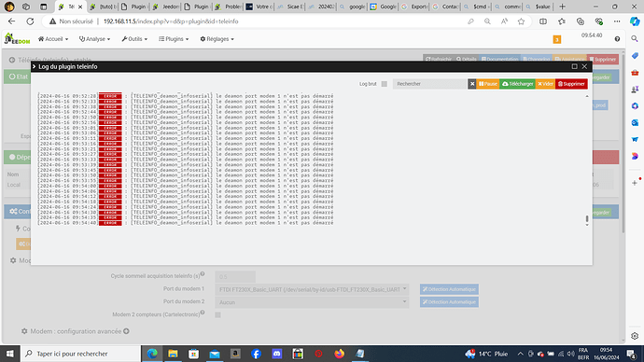The image size is (644, 362).
Task: Open new browser tab with plus
Action: point(562,7)
